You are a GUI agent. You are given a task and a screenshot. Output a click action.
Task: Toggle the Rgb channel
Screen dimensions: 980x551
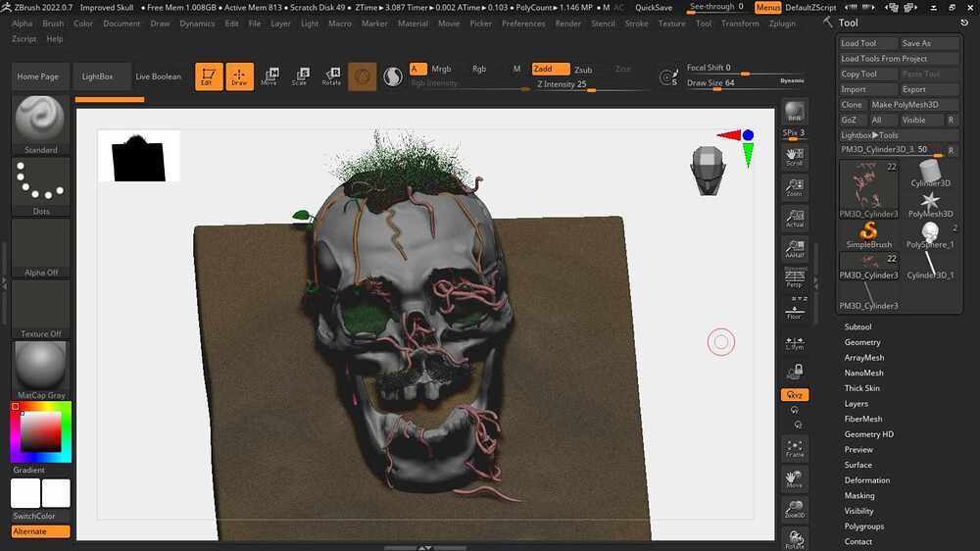pyautogui.click(x=479, y=69)
